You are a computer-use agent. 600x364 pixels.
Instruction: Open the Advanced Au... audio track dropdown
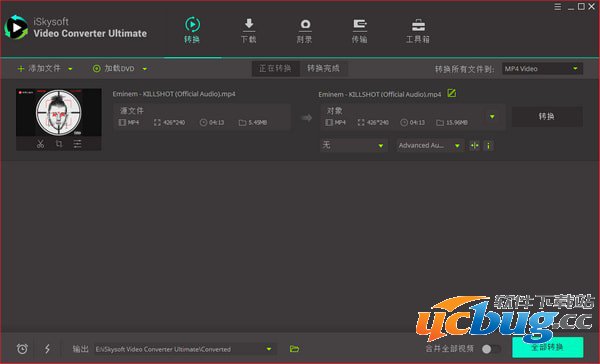430,145
